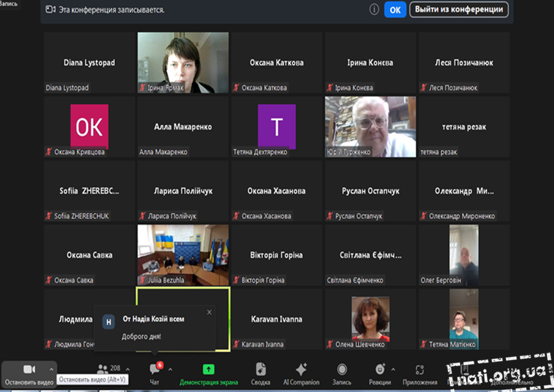Click the recording info icon

pyautogui.click(x=374, y=9)
